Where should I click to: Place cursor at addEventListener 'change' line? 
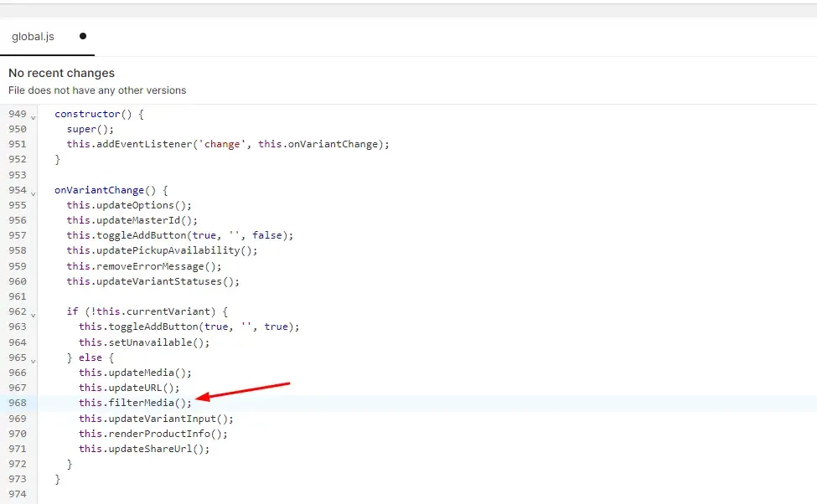tap(228, 144)
